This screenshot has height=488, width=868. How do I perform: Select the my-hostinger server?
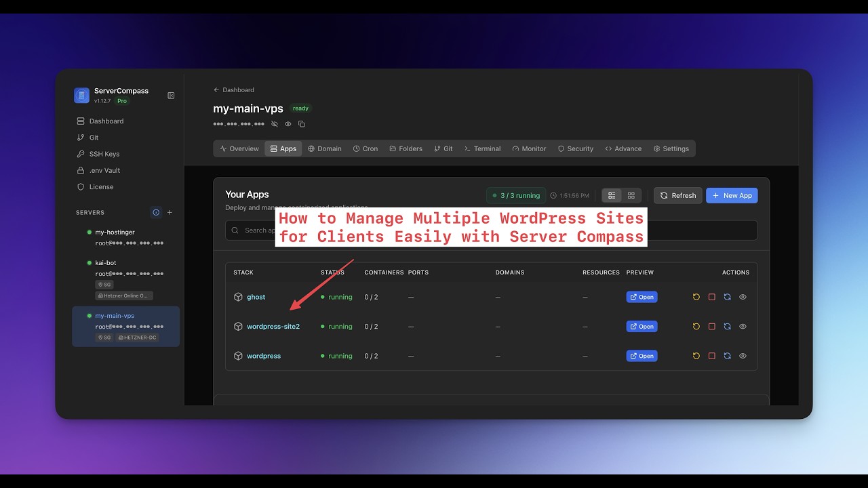coord(125,237)
